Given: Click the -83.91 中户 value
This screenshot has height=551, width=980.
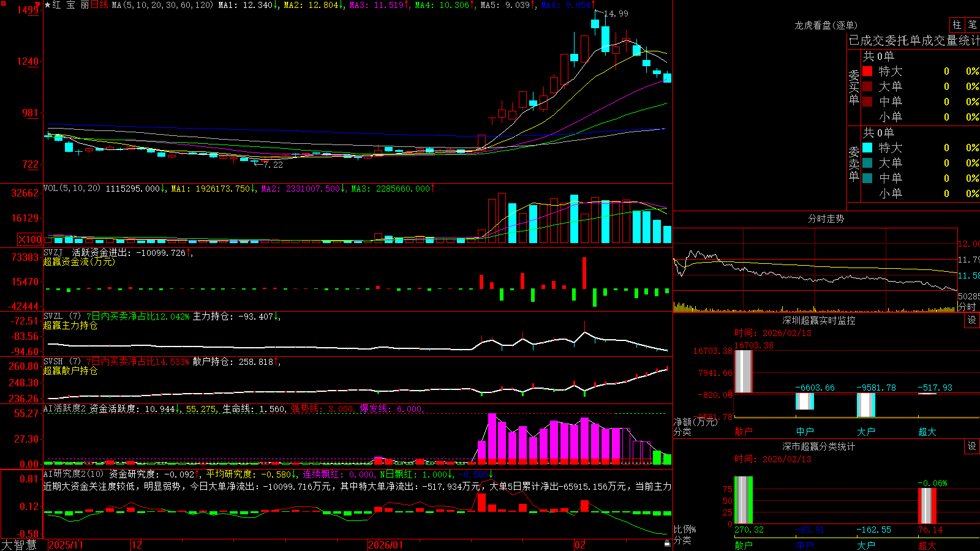Looking at the screenshot, I should 810,530.
